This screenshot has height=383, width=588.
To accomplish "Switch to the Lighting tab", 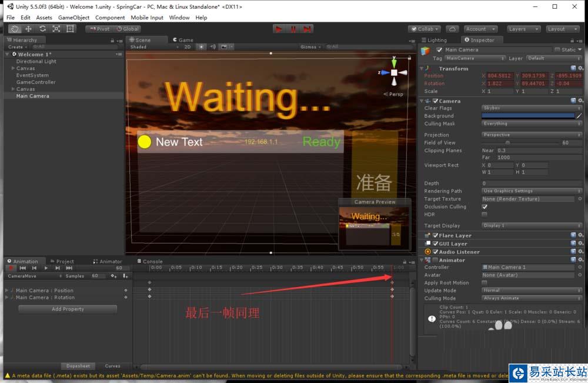I will tap(434, 40).
